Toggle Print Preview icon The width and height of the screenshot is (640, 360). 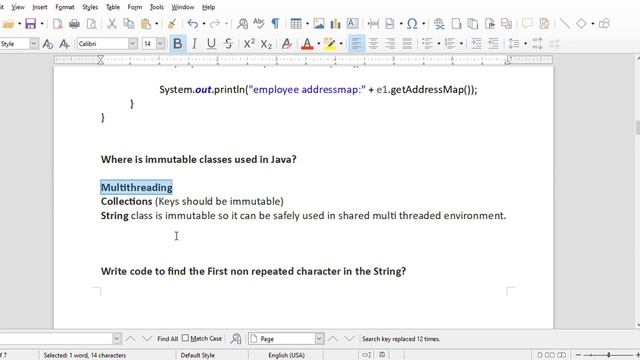(92, 24)
